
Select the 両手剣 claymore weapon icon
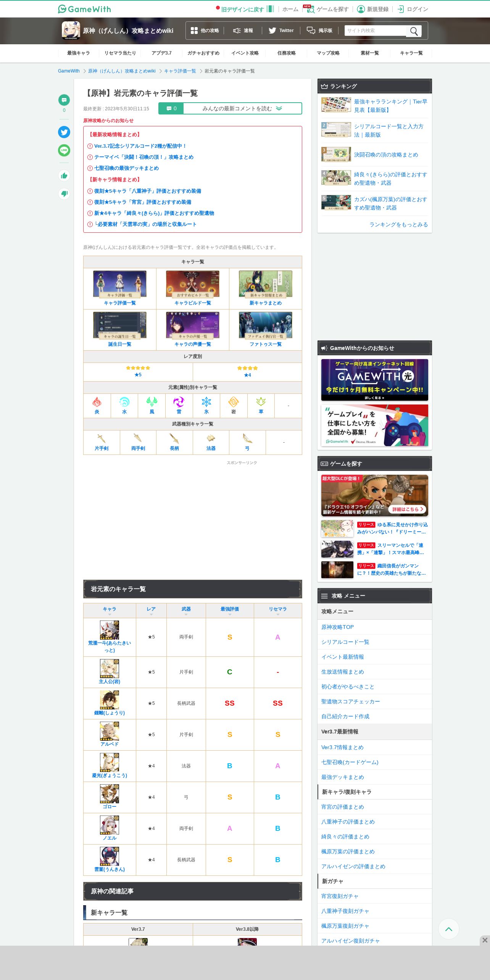click(x=138, y=438)
